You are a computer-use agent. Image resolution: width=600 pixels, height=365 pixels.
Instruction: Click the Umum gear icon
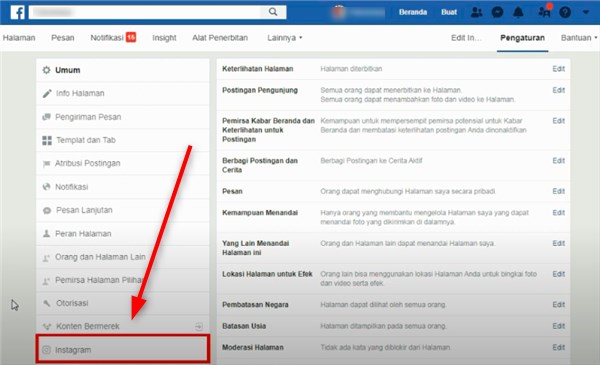click(x=46, y=70)
